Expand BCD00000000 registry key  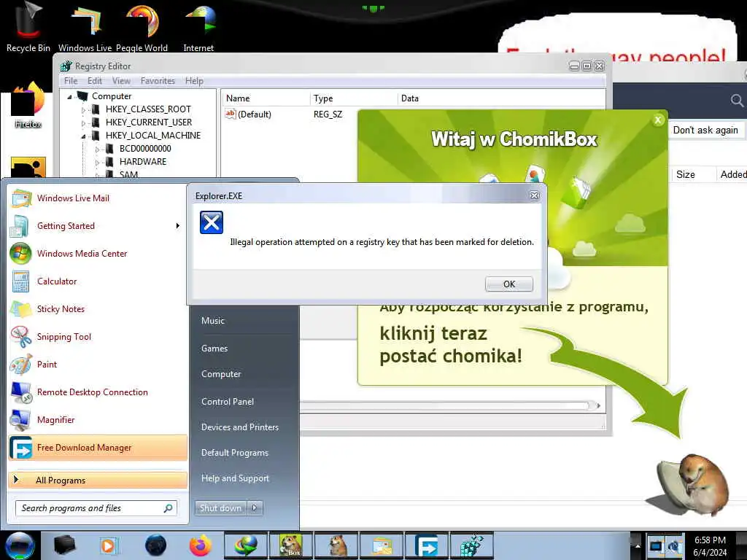coord(97,149)
